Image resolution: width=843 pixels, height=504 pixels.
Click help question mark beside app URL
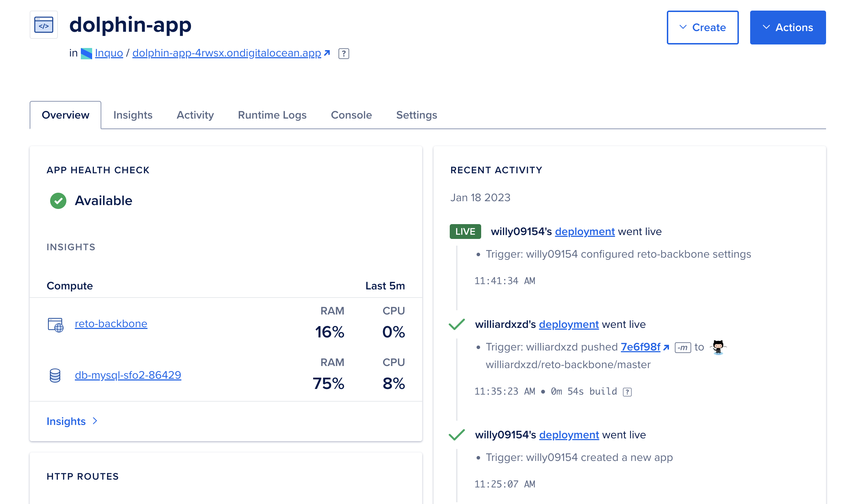(343, 54)
